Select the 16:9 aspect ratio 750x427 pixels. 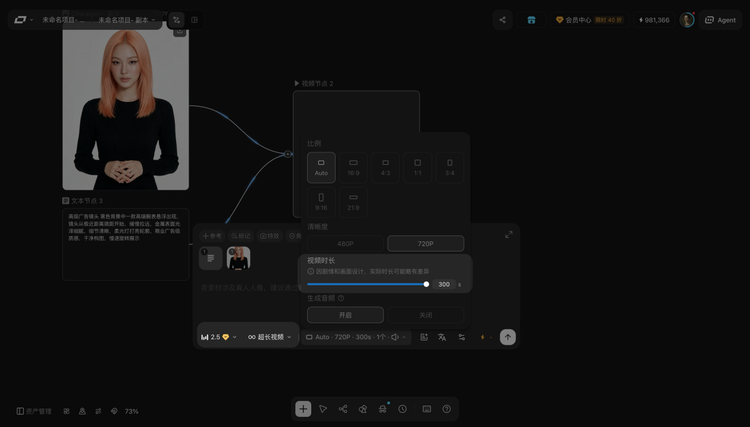(353, 167)
